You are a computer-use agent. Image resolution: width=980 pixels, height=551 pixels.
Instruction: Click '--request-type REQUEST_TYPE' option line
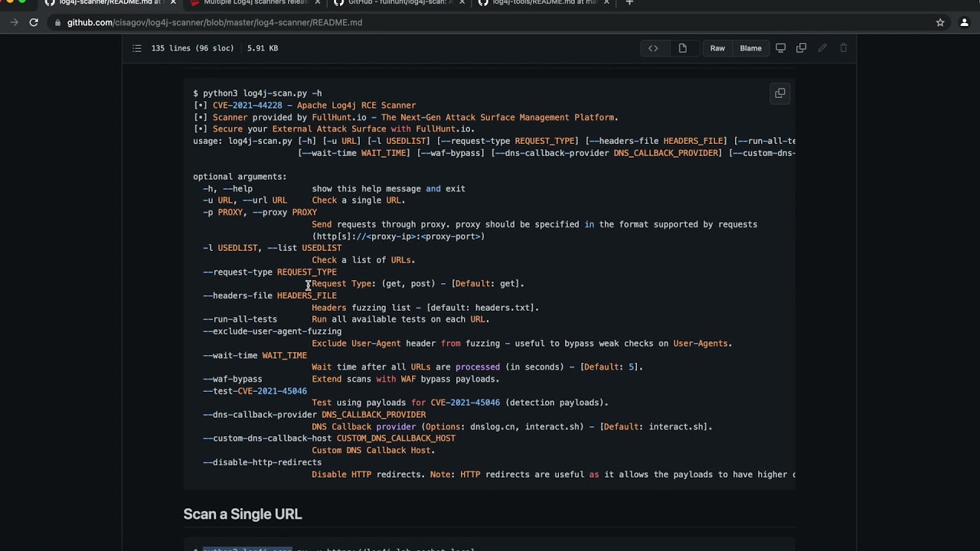[269, 272]
